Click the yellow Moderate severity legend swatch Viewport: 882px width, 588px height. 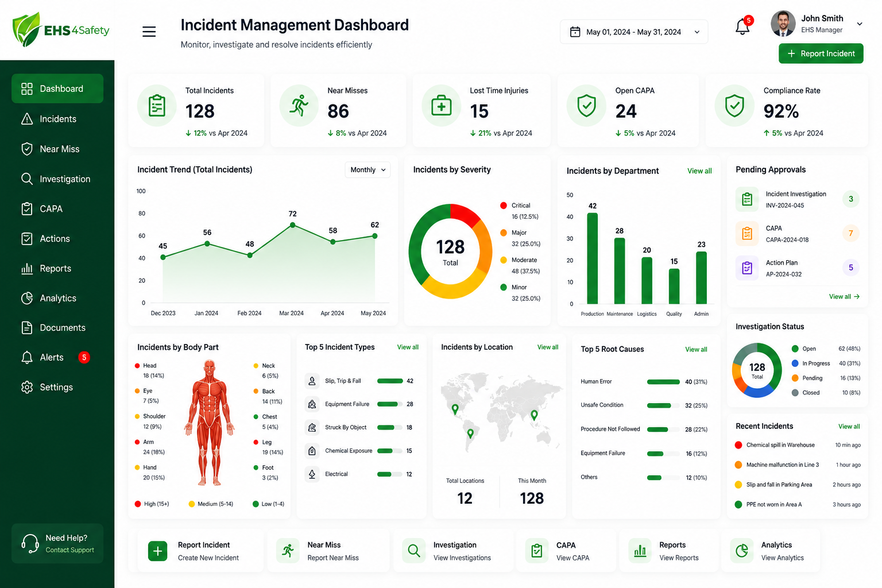point(504,260)
